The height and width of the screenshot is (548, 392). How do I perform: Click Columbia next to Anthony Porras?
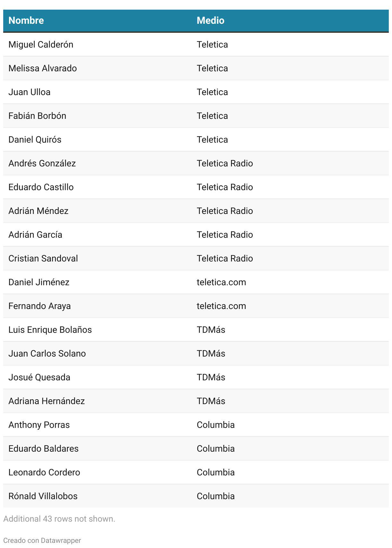pyautogui.click(x=216, y=425)
